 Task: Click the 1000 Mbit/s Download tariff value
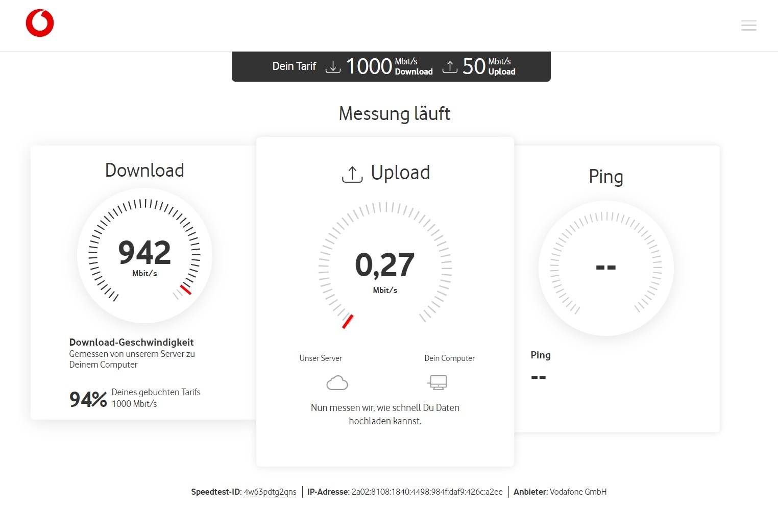tap(389, 67)
